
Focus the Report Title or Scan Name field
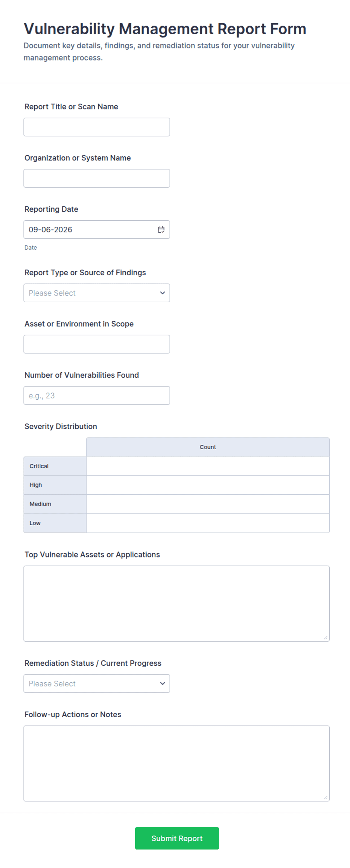click(97, 127)
